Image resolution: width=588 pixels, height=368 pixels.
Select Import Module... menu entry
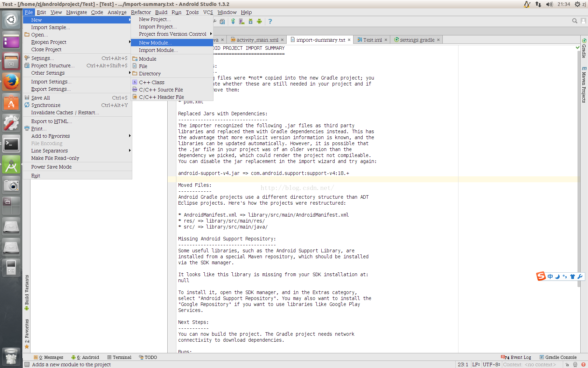click(x=172, y=50)
